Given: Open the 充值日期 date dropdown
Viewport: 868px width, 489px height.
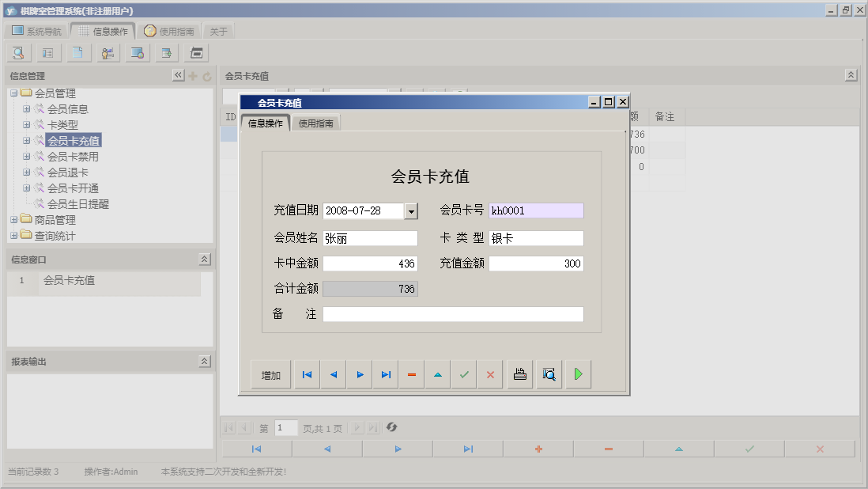Looking at the screenshot, I should pyautogui.click(x=412, y=210).
